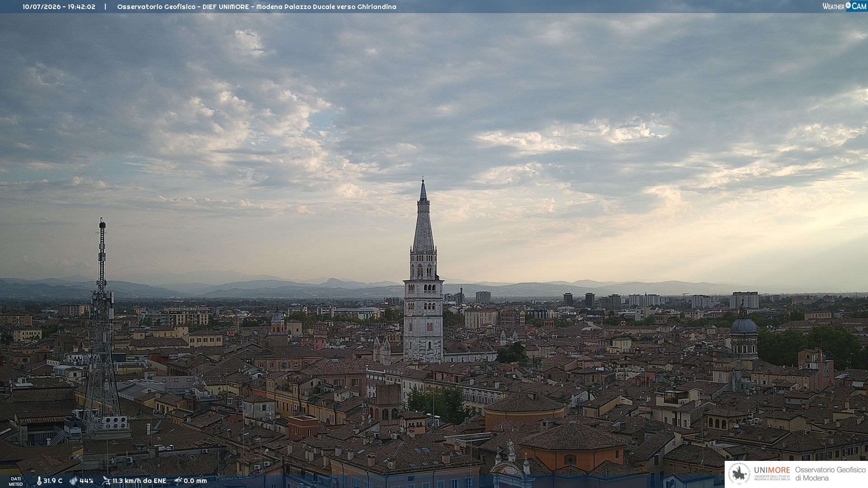Click Osservatorio Geofisico di Modena text
The image size is (868, 488).
click(x=830, y=474)
